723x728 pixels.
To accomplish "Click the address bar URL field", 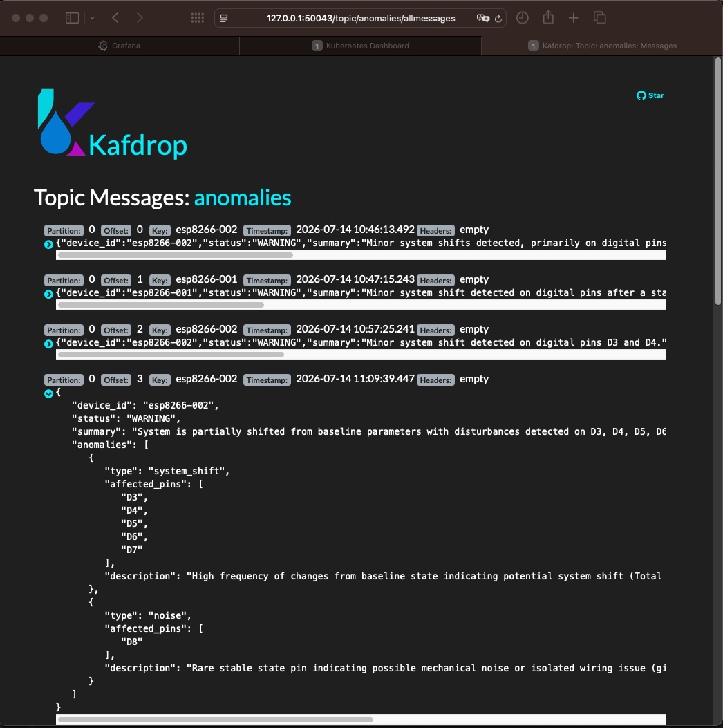I will (361, 18).
